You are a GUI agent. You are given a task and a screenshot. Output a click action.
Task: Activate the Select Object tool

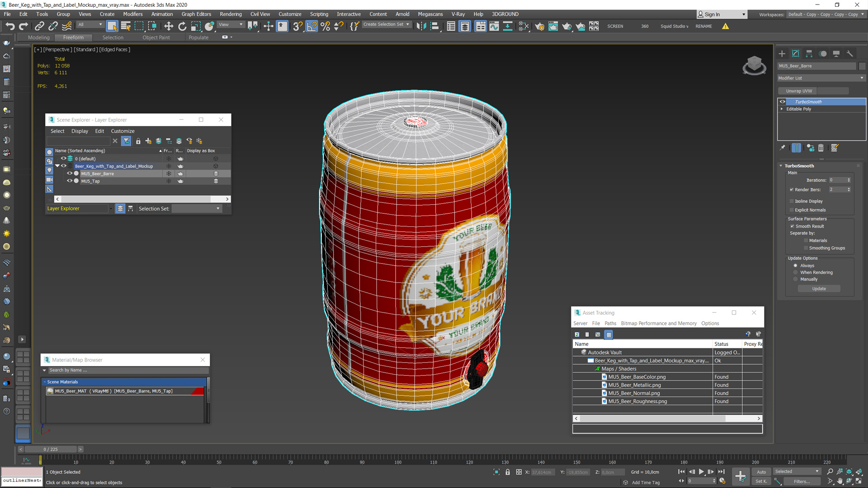(x=112, y=26)
